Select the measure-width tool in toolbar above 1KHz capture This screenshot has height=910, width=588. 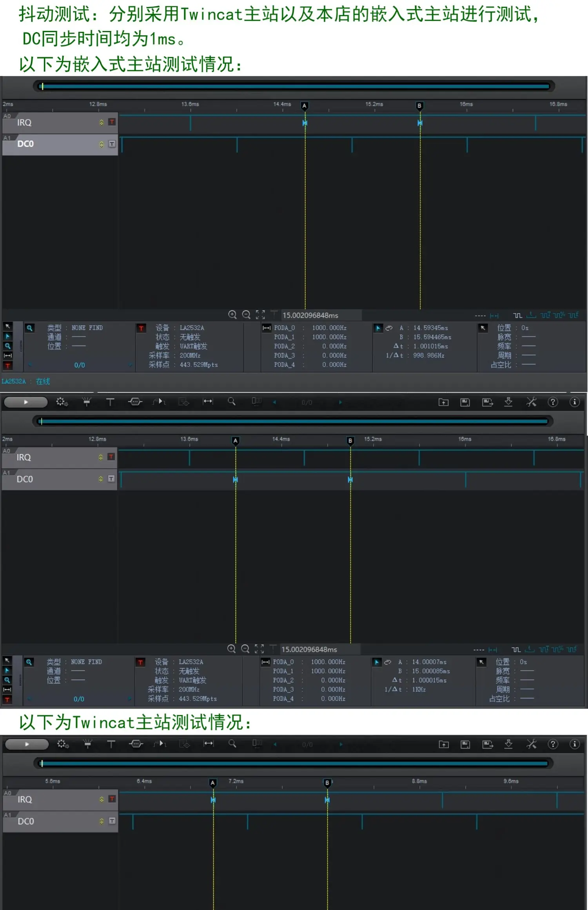tap(208, 401)
